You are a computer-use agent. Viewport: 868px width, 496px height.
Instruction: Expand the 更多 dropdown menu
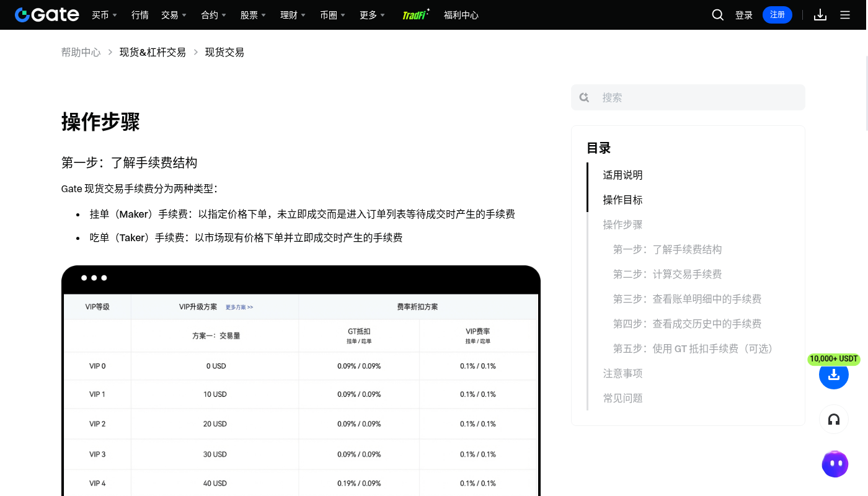[x=372, y=15]
